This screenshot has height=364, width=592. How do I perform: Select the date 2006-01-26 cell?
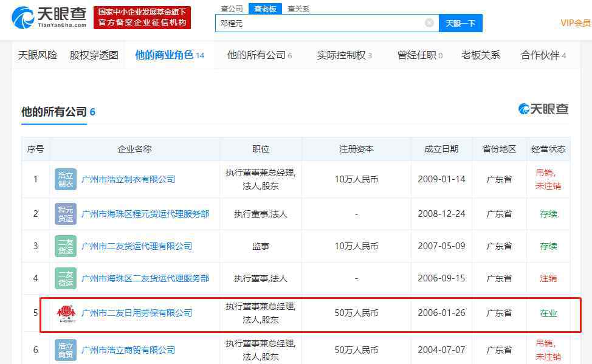441,313
